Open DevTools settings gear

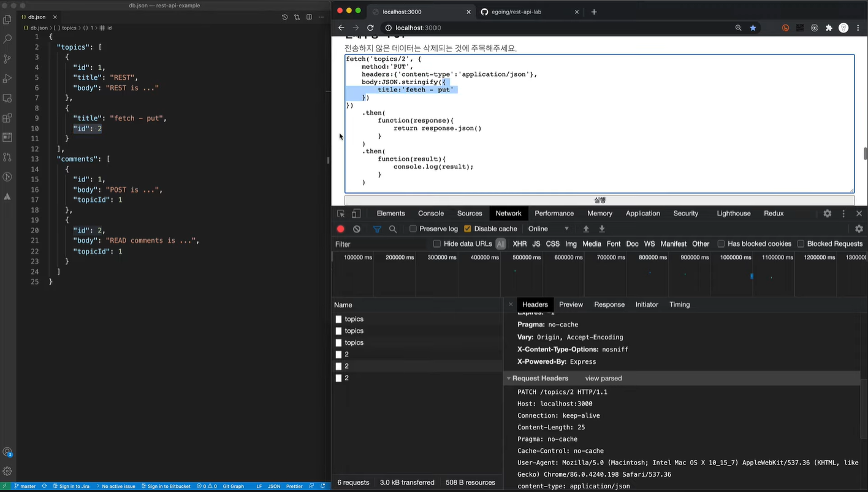pos(828,213)
